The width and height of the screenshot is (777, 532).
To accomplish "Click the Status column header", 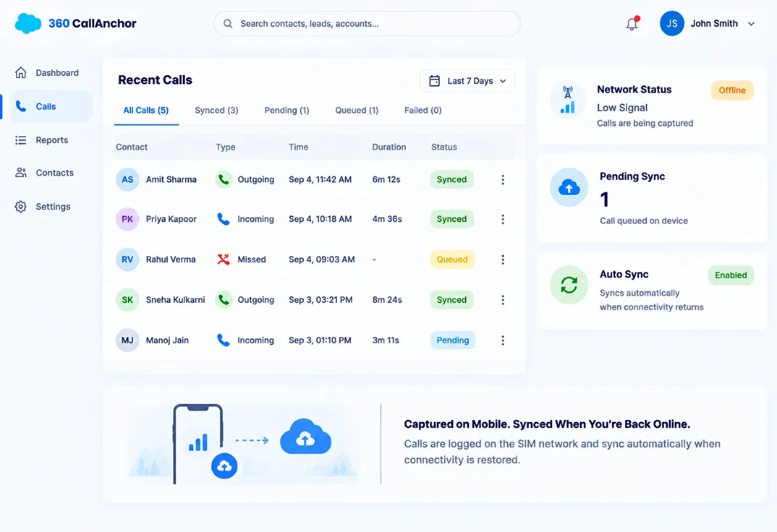I will click(x=444, y=147).
